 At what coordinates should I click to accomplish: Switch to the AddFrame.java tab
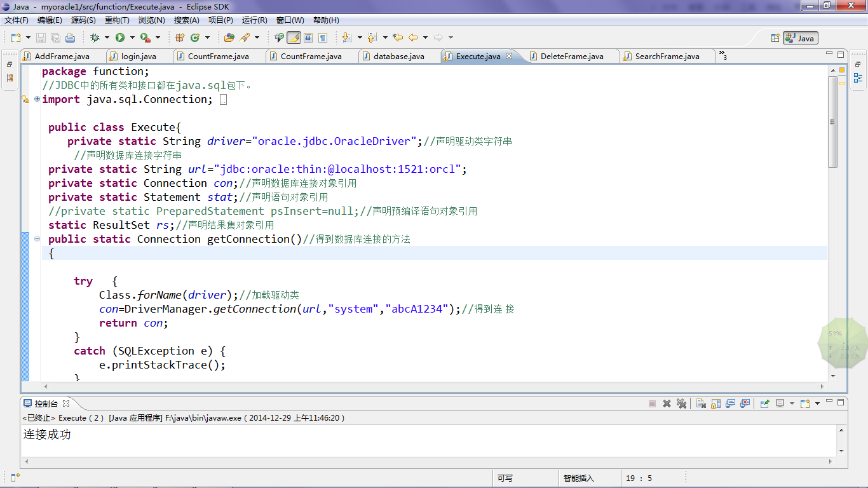[62, 57]
